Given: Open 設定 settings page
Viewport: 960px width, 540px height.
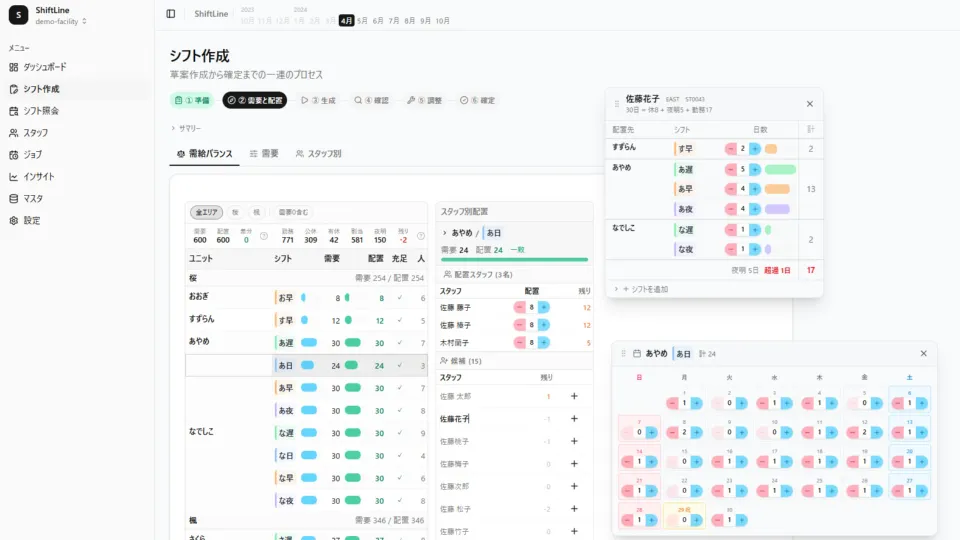Looking at the screenshot, I should pos(32,220).
